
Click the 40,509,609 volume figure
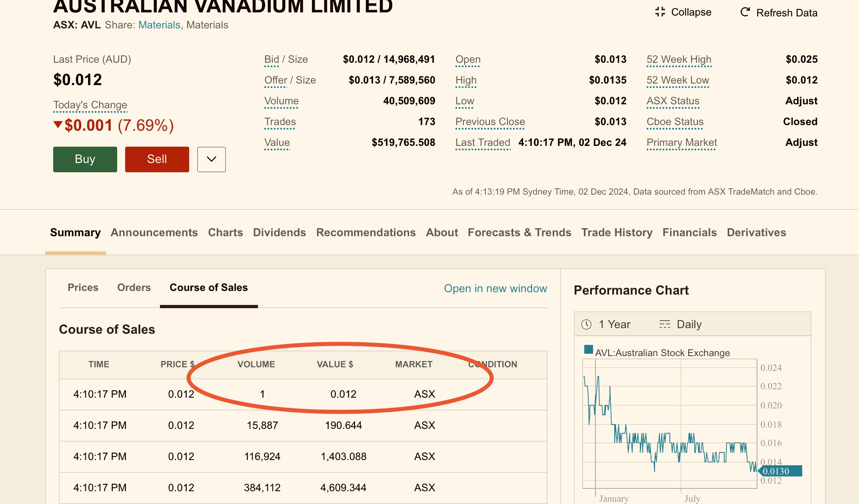(409, 101)
